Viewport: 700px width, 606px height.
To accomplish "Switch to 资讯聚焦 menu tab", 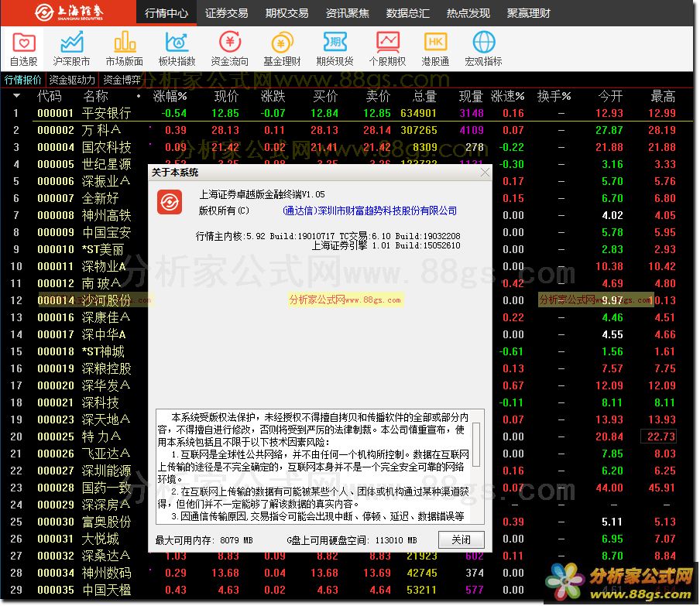I will click(x=348, y=13).
